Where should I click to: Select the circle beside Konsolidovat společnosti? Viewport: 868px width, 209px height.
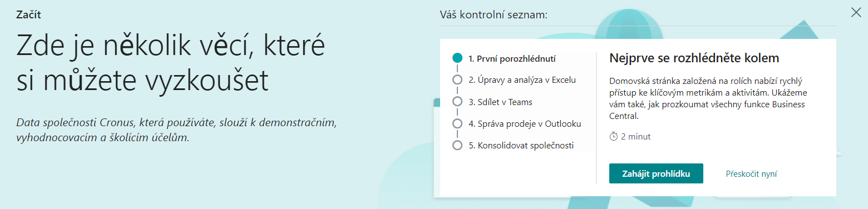pos(457,146)
